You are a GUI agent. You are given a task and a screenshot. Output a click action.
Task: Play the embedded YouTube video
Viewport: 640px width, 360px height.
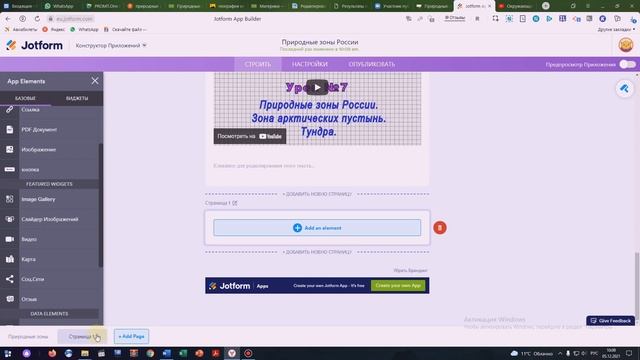317,87
